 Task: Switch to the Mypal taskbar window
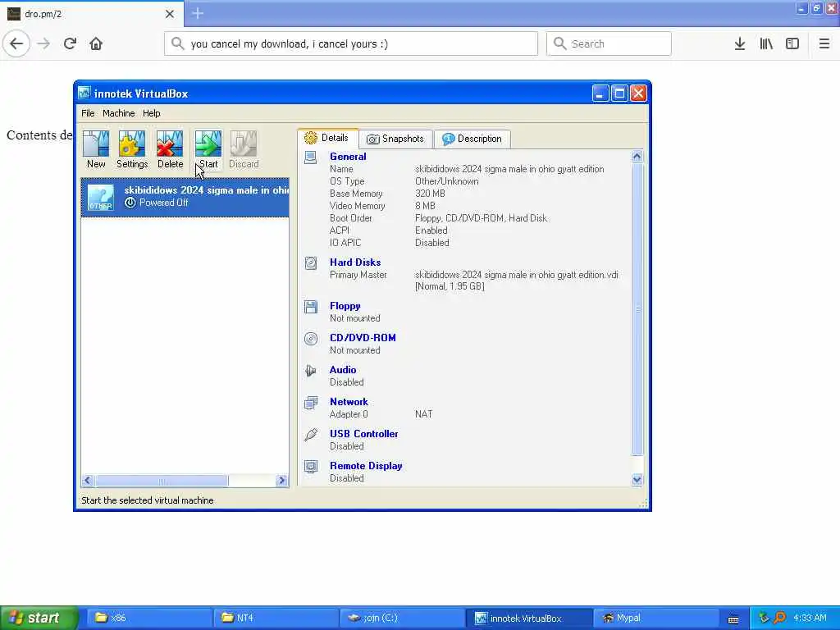[x=655, y=619]
